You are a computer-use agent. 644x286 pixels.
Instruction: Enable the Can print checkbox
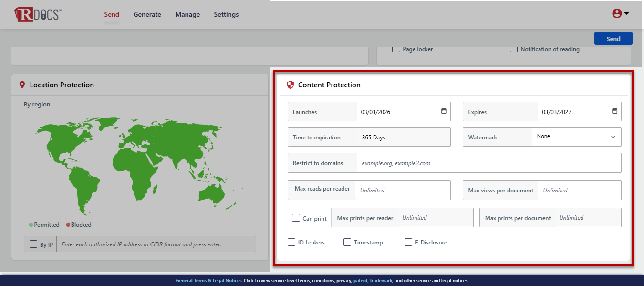pos(296,218)
